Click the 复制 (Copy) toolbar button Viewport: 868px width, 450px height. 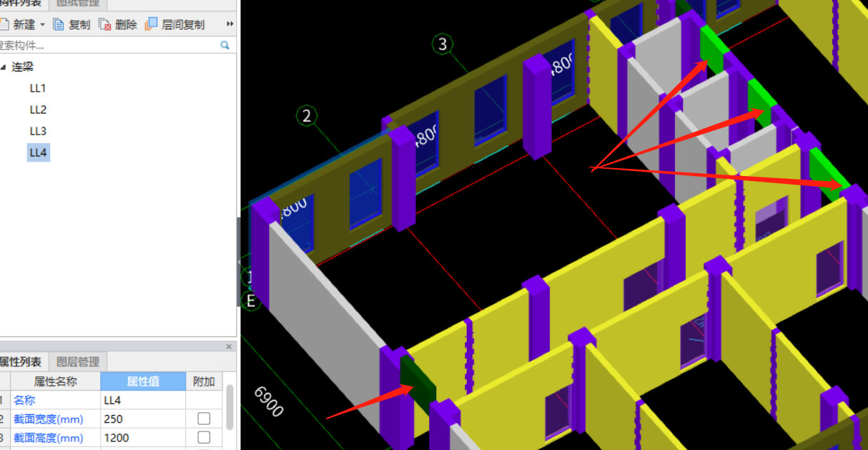71,24
